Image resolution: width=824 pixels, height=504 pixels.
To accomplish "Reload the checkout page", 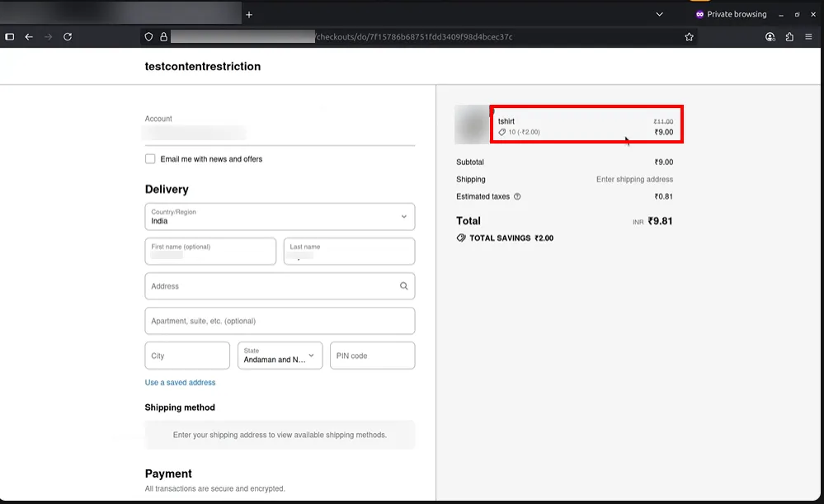I will coord(68,37).
